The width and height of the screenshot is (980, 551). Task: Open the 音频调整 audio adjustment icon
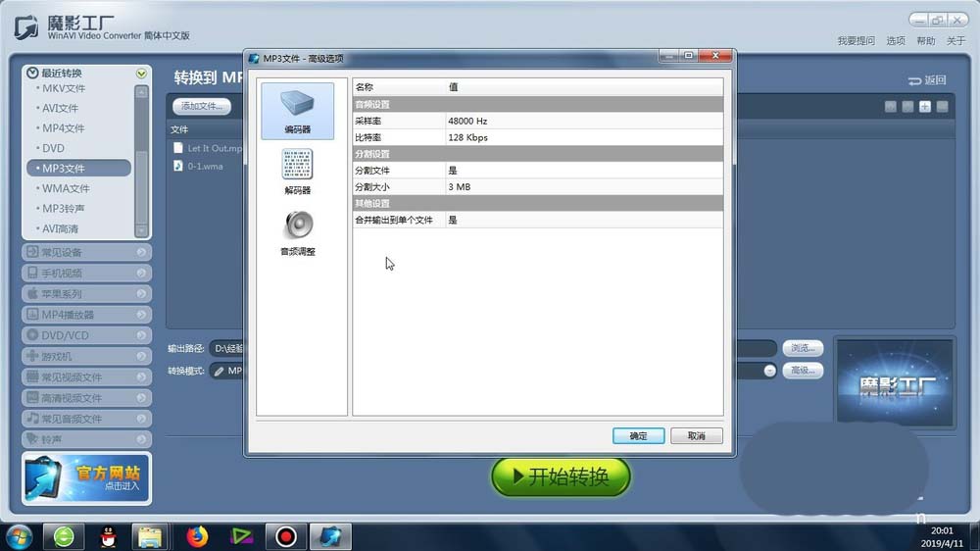click(298, 232)
